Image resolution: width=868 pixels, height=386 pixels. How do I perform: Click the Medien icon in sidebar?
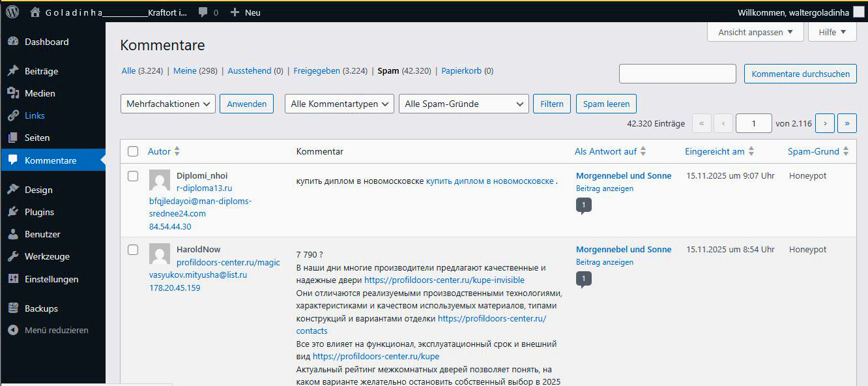point(13,93)
